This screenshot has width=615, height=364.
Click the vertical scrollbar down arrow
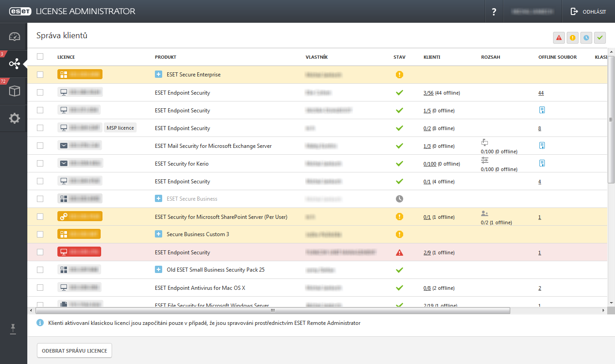point(611,302)
